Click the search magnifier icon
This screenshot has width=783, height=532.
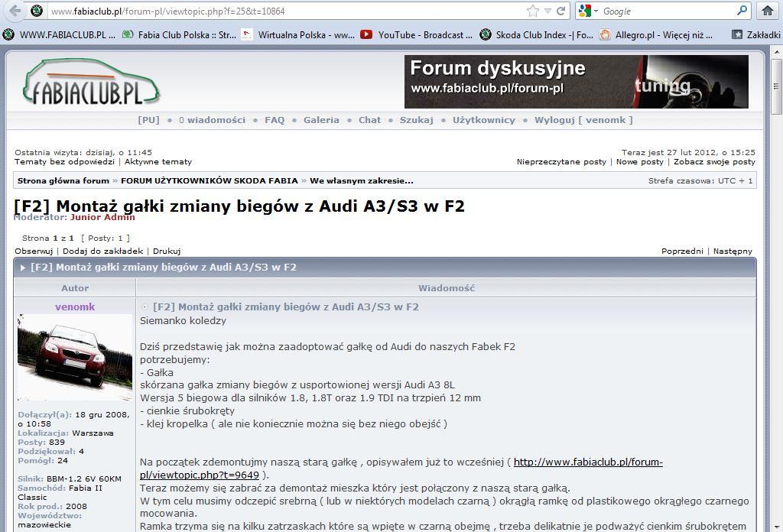[742, 11]
